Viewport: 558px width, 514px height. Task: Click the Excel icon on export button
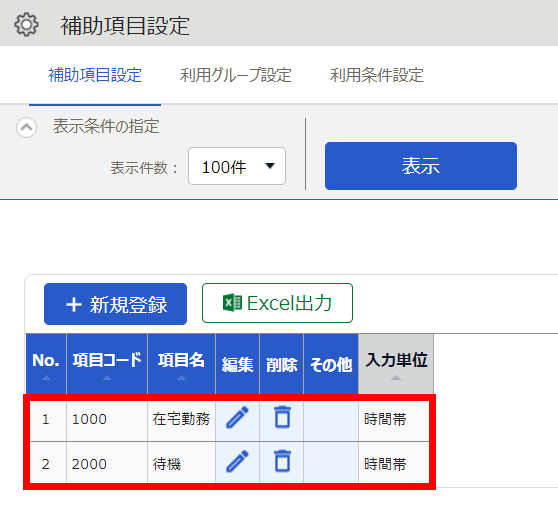(x=232, y=303)
